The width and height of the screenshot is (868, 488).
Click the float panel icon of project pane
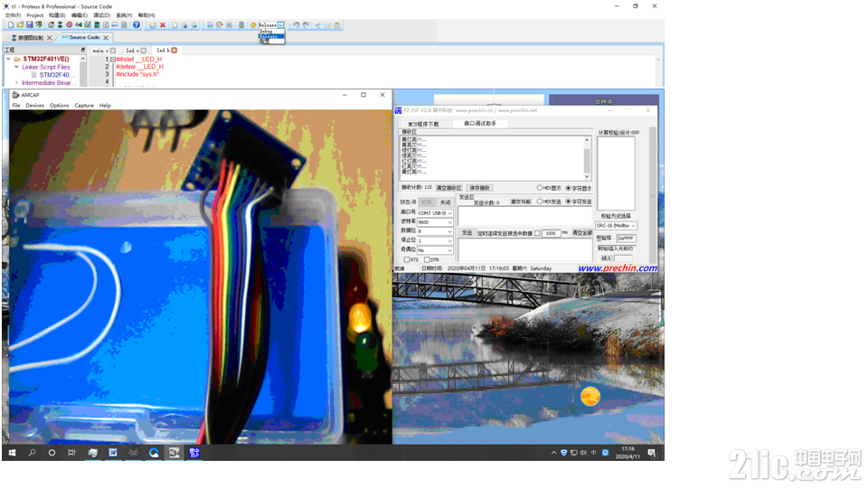tap(83, 50)
